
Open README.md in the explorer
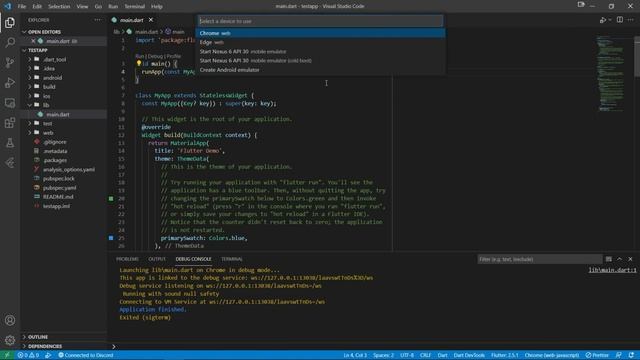(58, 197)
